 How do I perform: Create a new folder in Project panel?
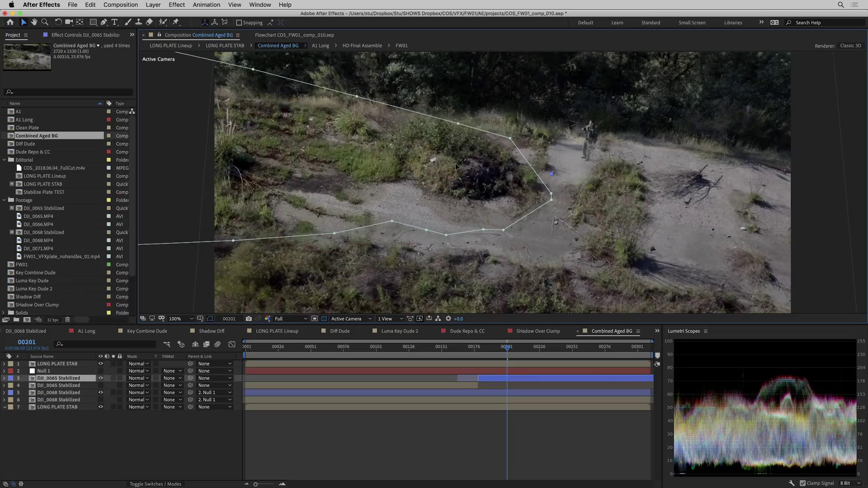click(x=16, y=319)
